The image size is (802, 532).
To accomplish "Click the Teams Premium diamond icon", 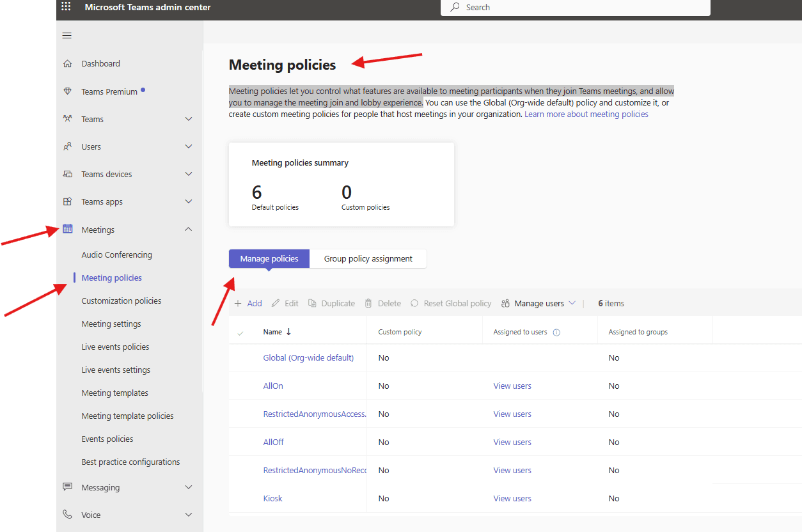I will click(67, 91).
